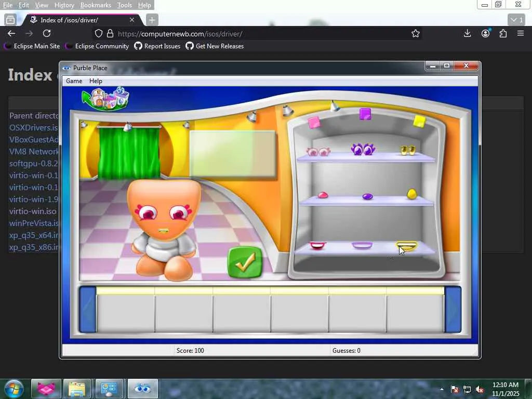Reload the browser page
Image resolution: width=532 pixels, height=399 pixels.
tap(47, 33)
